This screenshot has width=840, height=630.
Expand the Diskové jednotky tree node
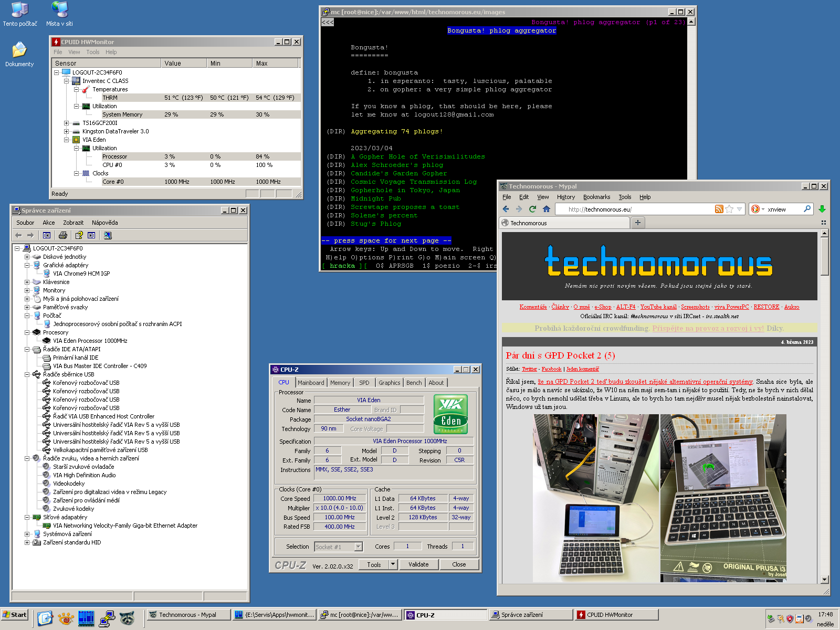[27, 257]
